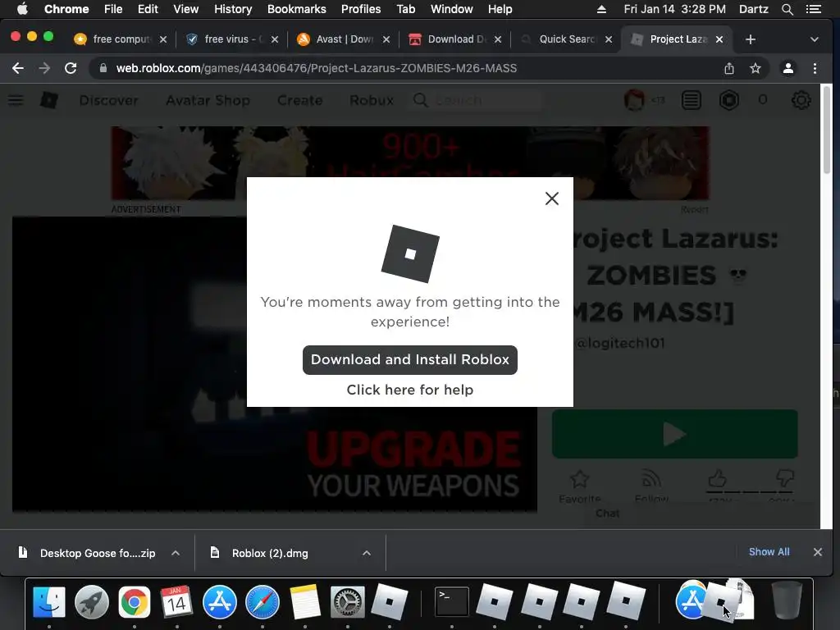Click the eject icon in menu bar
840x630 pixels.
[601, 9]
